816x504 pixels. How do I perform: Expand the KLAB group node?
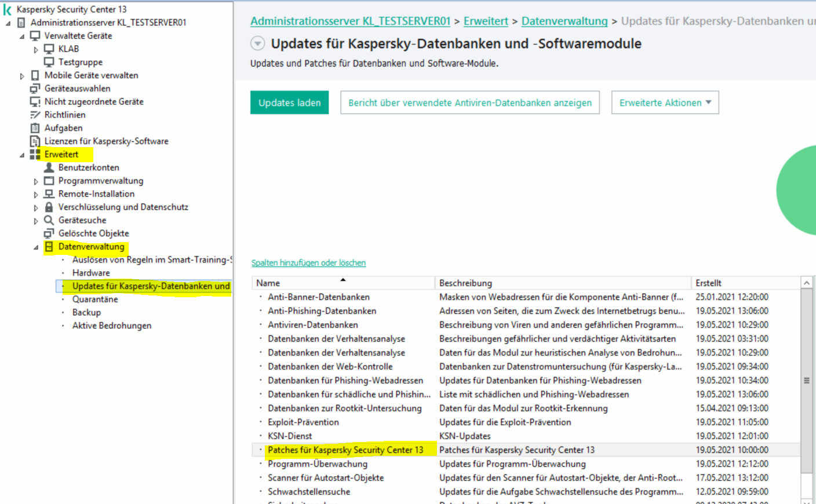click(36, 50)
